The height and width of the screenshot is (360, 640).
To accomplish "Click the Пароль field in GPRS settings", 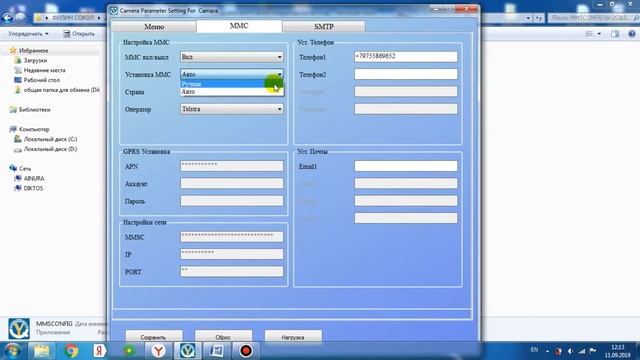I will click(x=232, y=201).
